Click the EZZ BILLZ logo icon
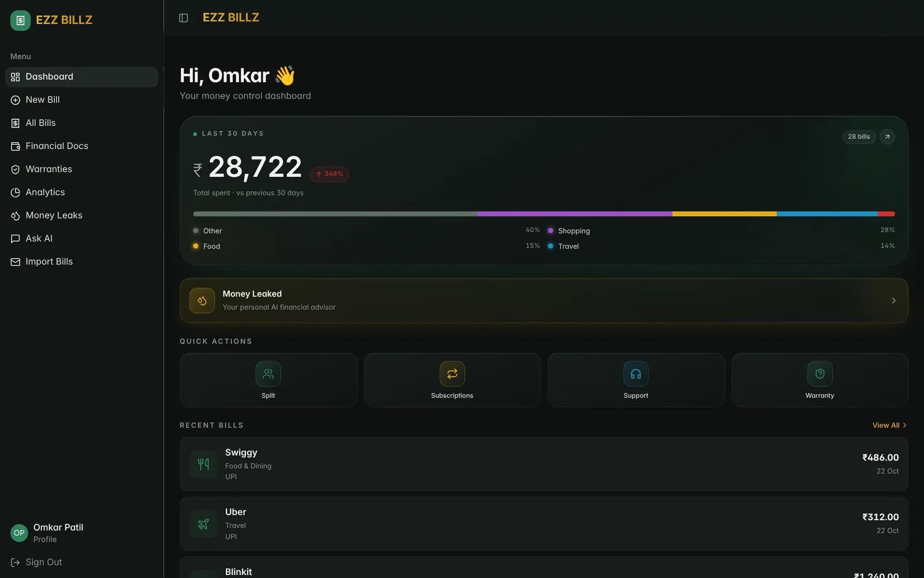Screen dimensions: 924x578 (x=20, y=20)
